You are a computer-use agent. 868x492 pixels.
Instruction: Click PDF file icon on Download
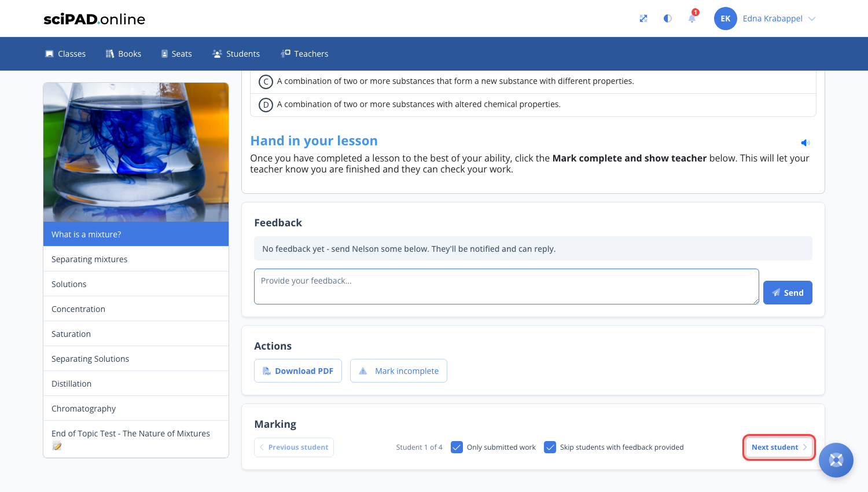click(x=267, y=371)
